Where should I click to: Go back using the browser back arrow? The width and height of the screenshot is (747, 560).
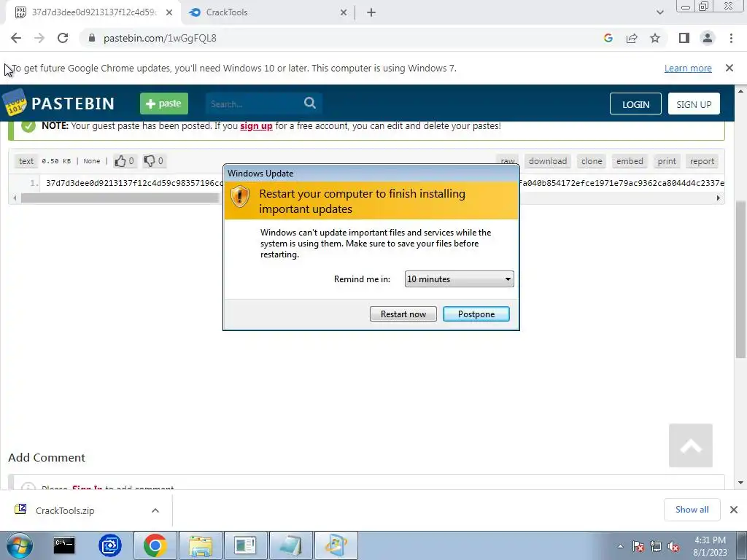[x=16, y=38]
